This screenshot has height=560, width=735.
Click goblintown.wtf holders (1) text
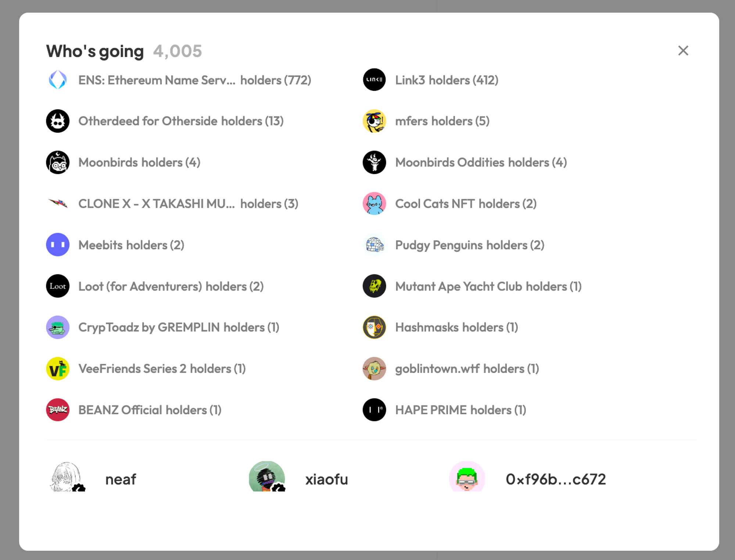[x=467, y=369]
